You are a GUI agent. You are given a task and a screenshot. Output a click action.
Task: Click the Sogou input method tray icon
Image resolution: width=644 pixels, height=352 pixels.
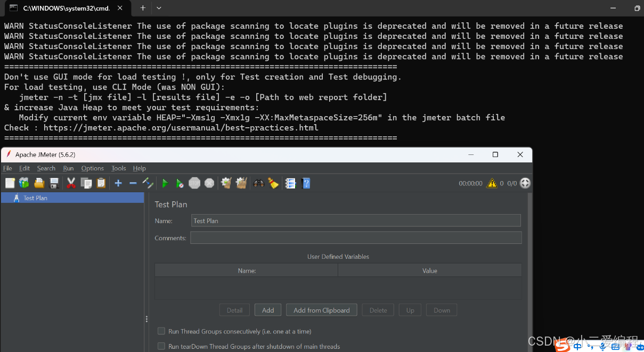click(x=561, y=345)
